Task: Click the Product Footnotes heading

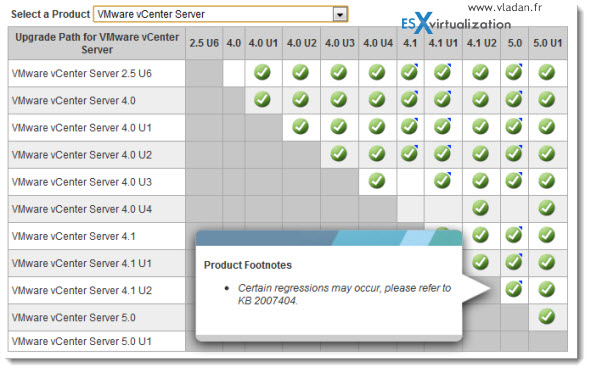Action: (248, 265)
